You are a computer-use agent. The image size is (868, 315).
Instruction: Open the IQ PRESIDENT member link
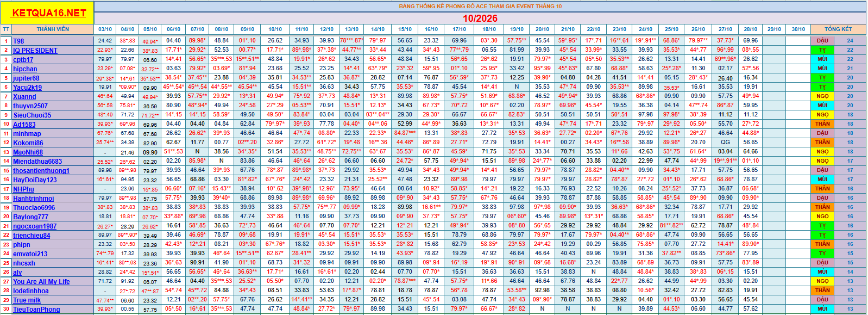[35, 51]
